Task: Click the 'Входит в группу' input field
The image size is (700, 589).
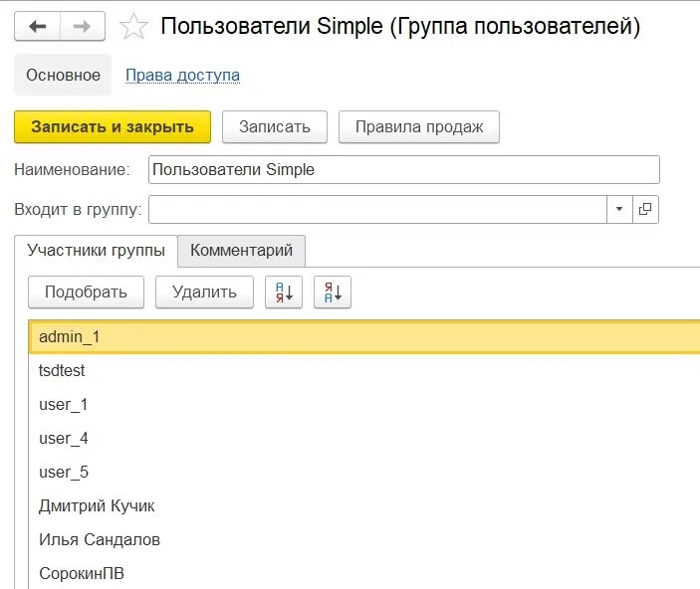Action: [x=376, y=209]
